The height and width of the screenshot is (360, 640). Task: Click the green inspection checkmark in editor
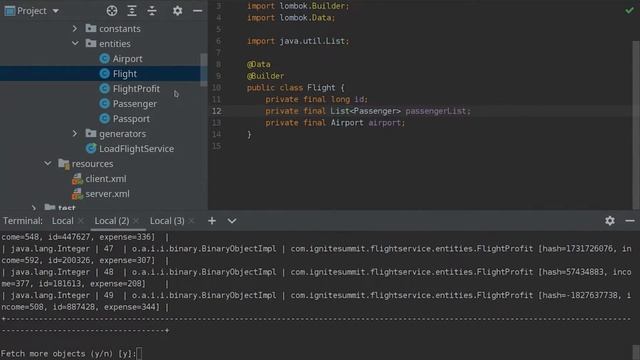[629, 10]
